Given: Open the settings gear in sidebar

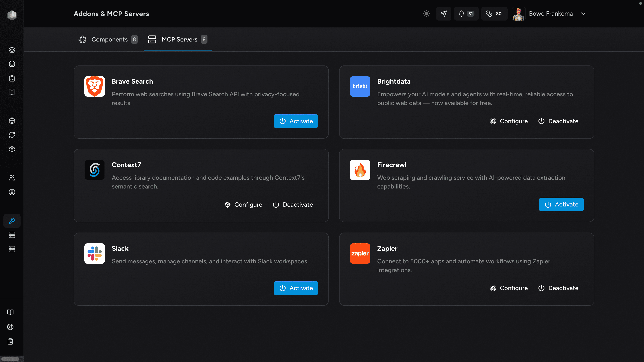Looking at the screenshot, I should 12,149.
